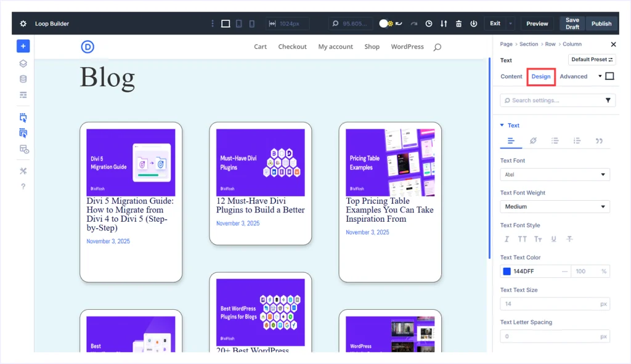Click the Preview button
631x364 pixels.
[x=537, y=23]
